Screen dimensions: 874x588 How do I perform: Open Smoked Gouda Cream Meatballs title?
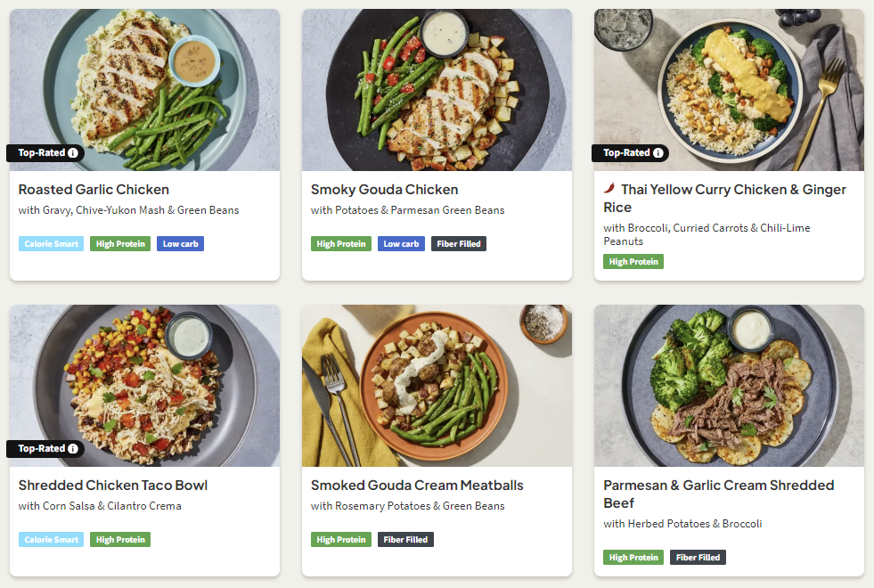point(417,486)
